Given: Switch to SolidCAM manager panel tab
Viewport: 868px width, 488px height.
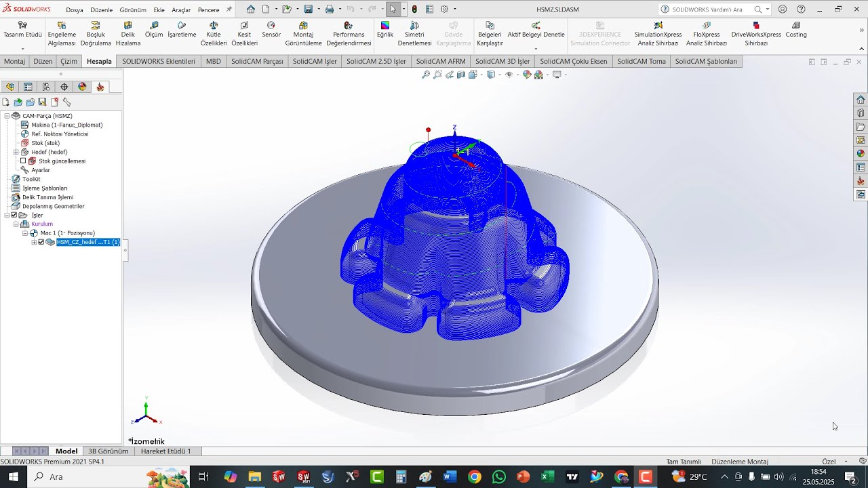Looking at the screenshot, I should click(x=100, y=87).
